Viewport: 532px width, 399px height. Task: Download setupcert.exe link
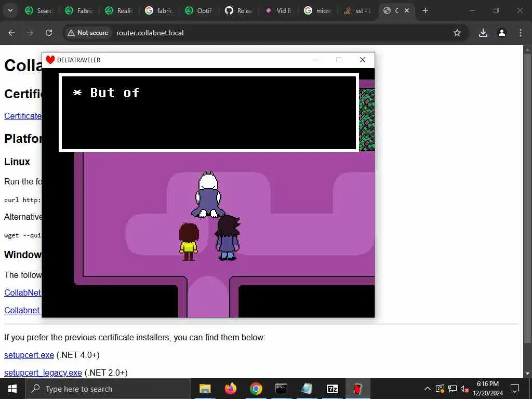(29, 355)
